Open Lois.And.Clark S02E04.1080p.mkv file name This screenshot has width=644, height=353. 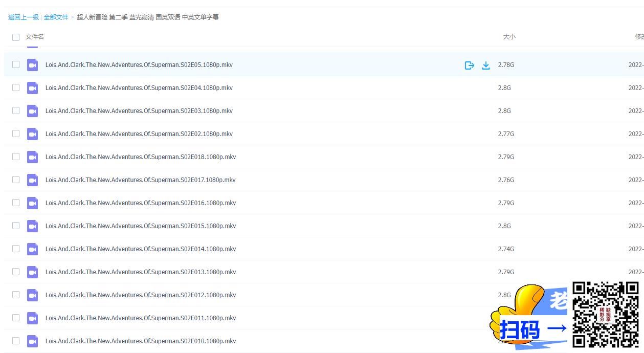point(139,88)
